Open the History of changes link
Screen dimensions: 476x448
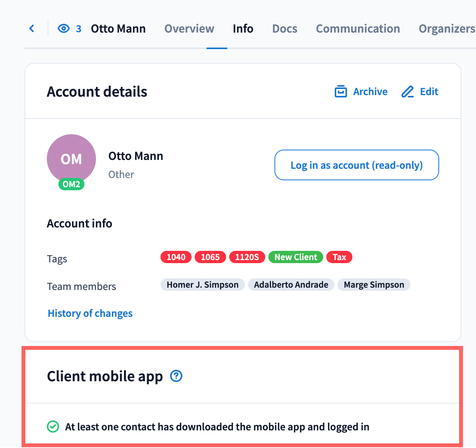(90, 313)
